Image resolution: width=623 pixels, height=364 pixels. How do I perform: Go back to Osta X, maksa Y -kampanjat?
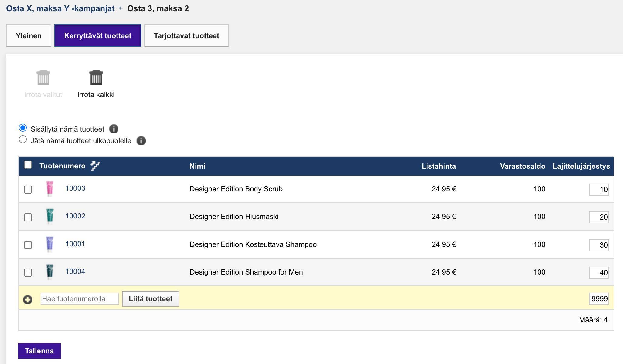click(x=60, y=8)
